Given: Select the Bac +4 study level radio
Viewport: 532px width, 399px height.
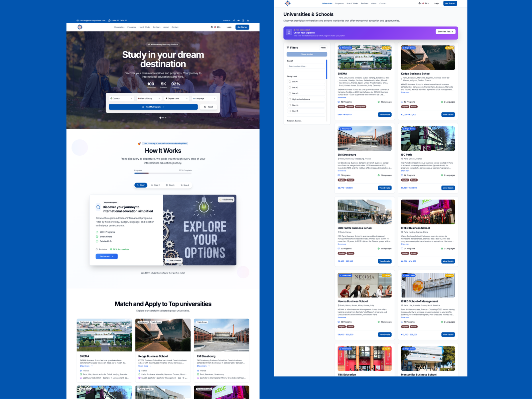Looking at the screenshot, I should (290, 105).
